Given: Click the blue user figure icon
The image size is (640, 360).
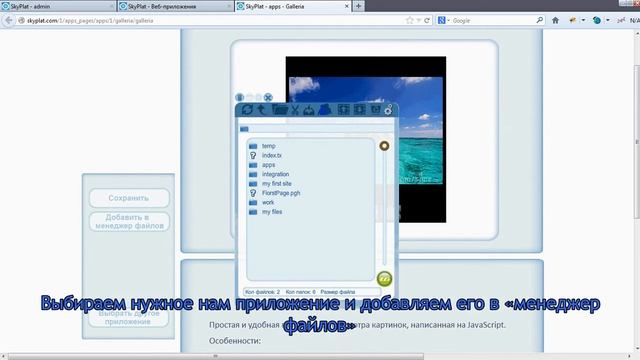Looking at the screenshot, I should 324,109.
